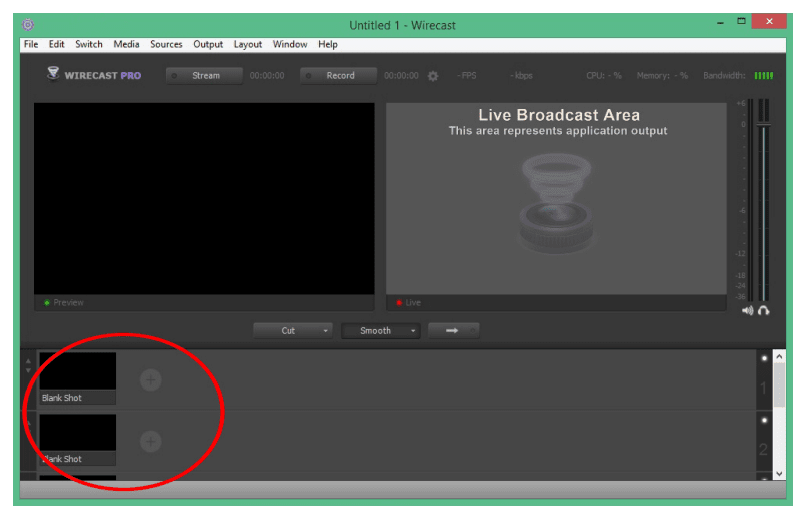Open the Layout menu
This screenshot has width=798, height=512.
click(247, 44)
